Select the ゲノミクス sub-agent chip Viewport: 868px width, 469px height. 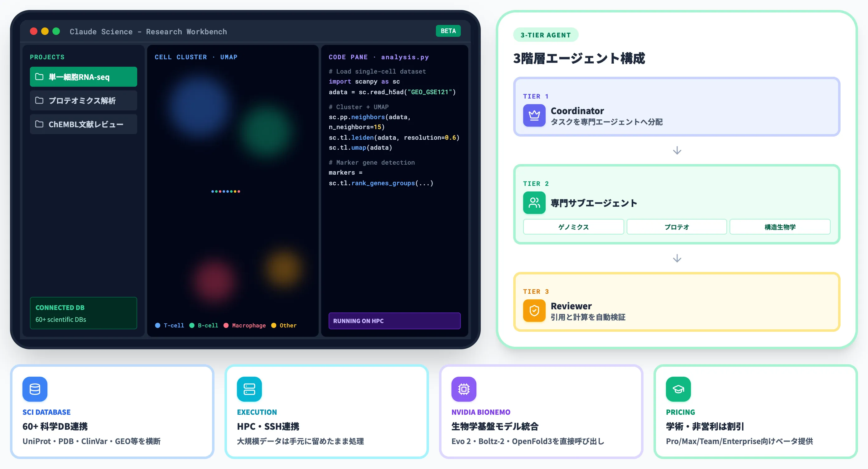coord(573,227)
